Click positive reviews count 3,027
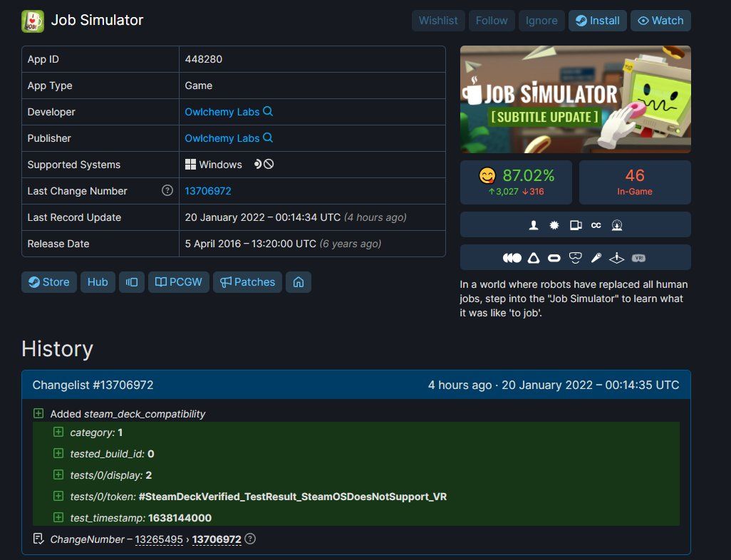 (503, 191)
